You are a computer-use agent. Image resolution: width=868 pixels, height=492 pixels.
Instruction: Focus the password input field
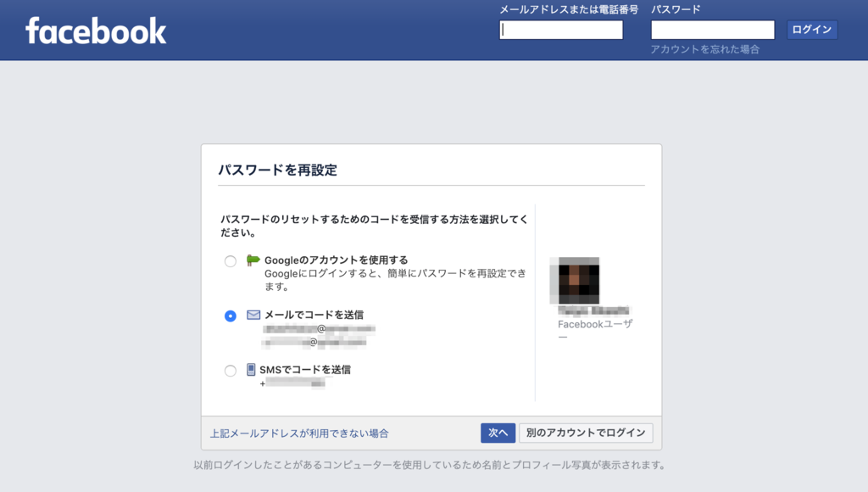712,30
